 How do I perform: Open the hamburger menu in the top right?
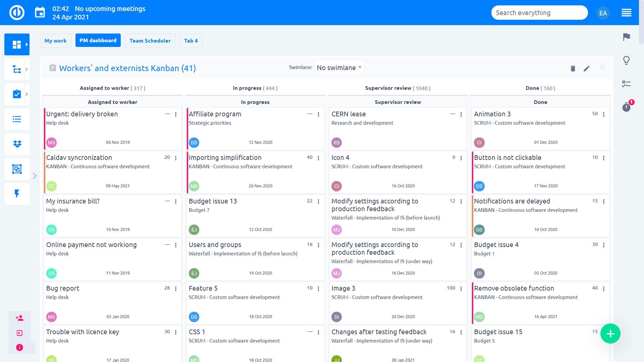627,12
